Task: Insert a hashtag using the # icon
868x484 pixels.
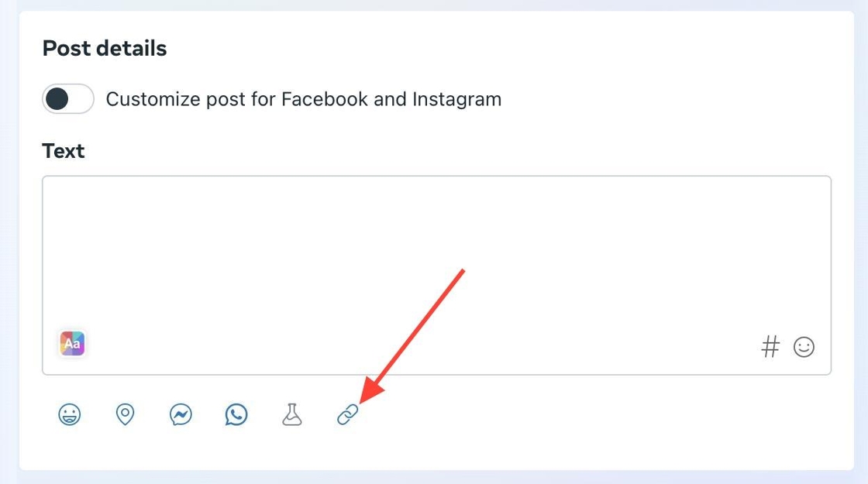Action: point(770,347)
